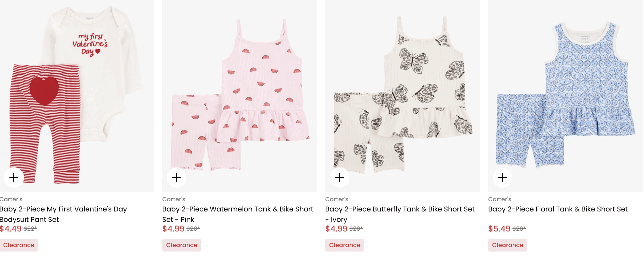The width and height of the screenshot is (644, 260).
Task: Click Clearance badge under Watermelon set
Action: 182,245
